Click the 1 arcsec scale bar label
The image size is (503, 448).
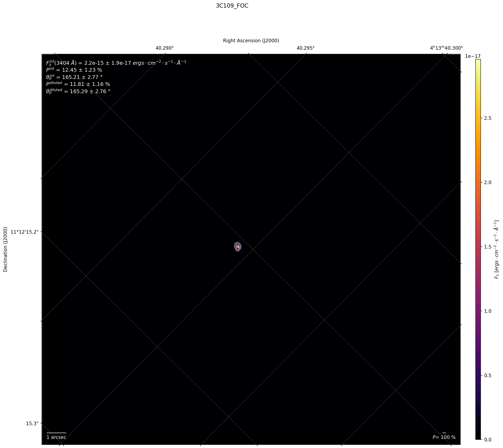click(56, 437)
